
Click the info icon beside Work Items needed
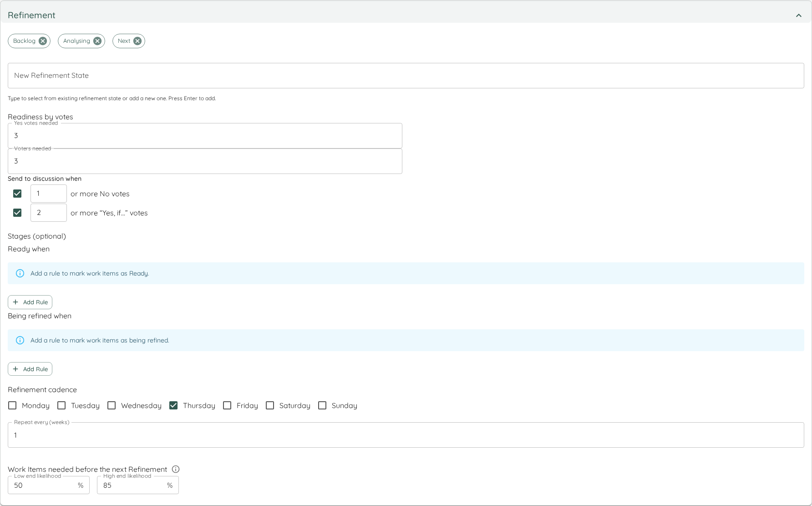(x=176, y=469)
